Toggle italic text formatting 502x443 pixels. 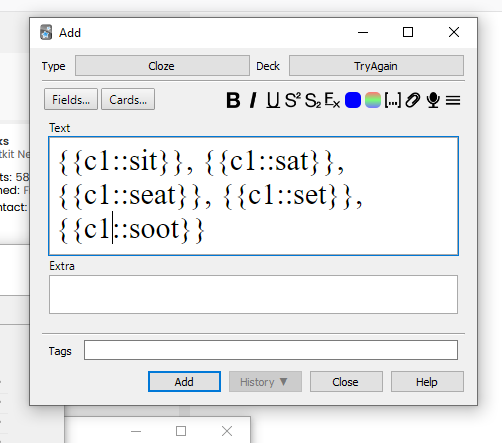[x=253, y=100]
